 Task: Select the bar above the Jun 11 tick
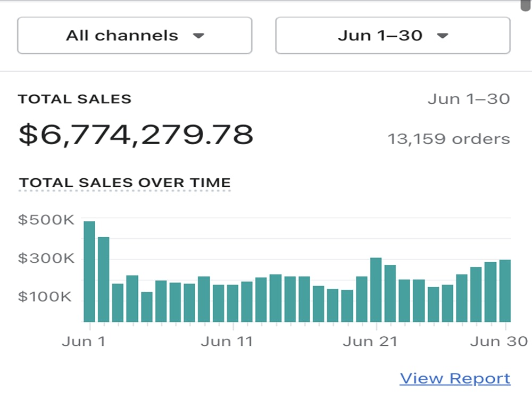[x=233, y=303]
